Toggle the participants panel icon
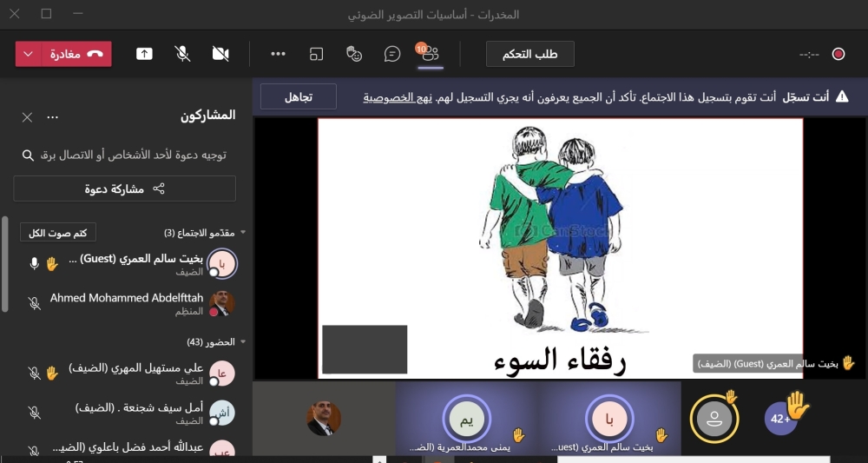 tap(431, 53)
